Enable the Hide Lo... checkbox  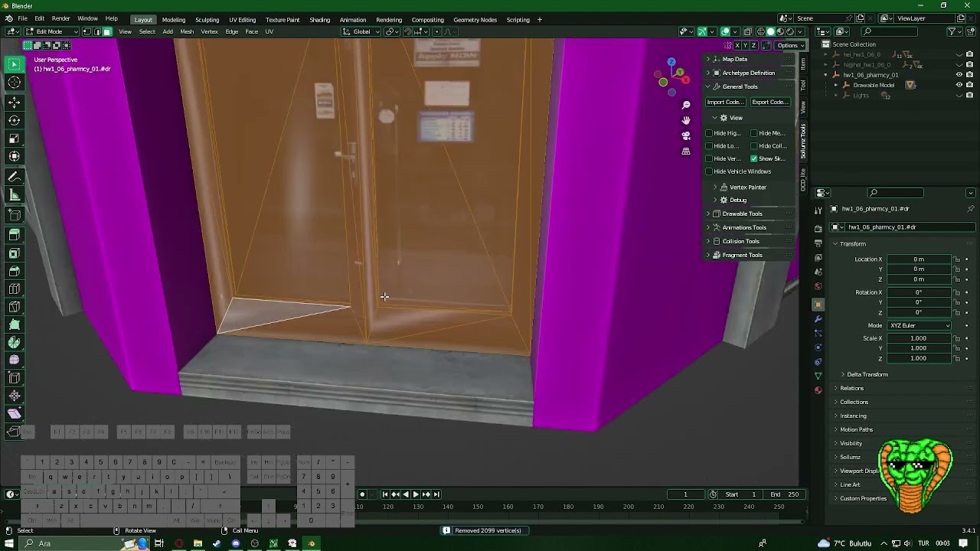coord(709,146)
